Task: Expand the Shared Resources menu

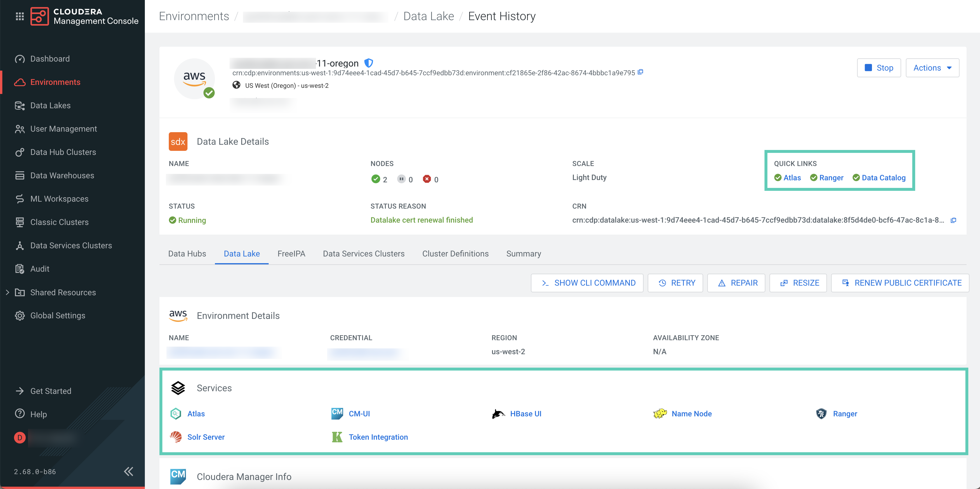Action: tap(7, 292)
